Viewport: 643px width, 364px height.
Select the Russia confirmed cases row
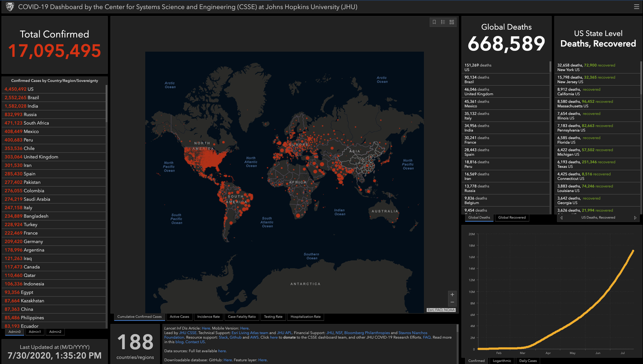click(54, 115)
